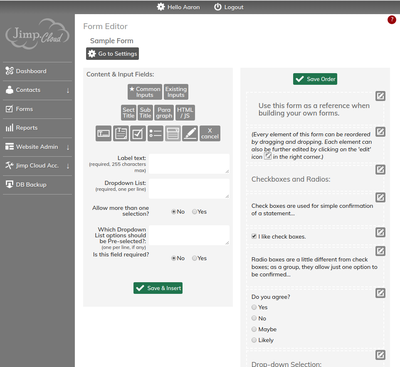Insert an HTML / JS element
Image resolution: width=400 pixels, height=367 pixels.
[185, 113]
